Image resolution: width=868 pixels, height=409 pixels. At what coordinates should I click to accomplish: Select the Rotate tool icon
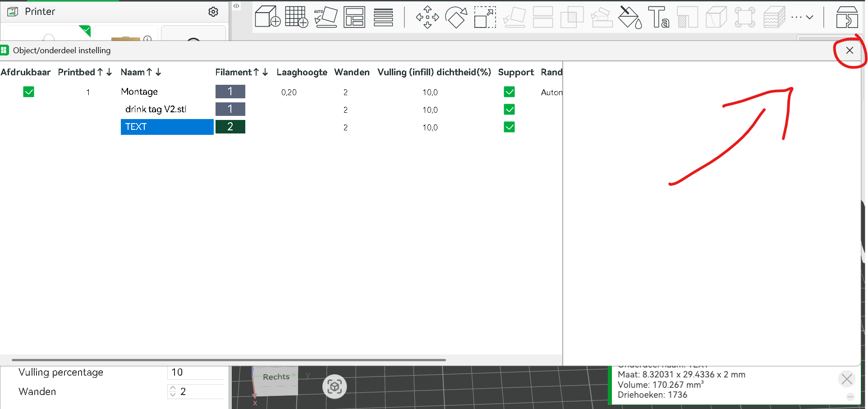click(456, 17)
